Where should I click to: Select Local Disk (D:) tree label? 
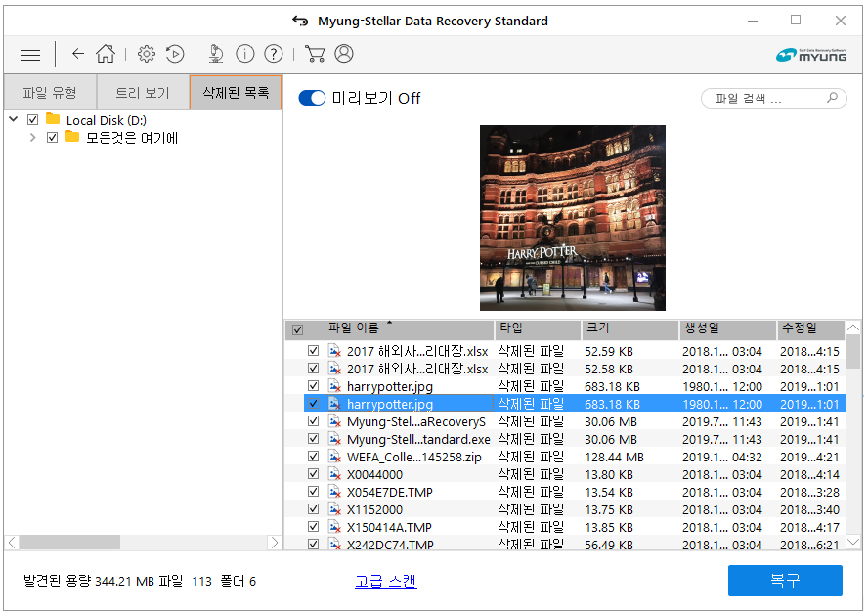pyautogui.click(x=107, y=120)
